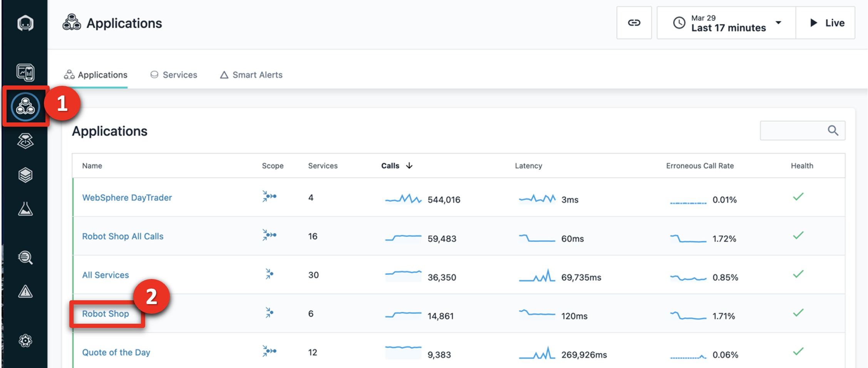
Task: Click the 36,350 calls value
Action: [x=442, y=277]
